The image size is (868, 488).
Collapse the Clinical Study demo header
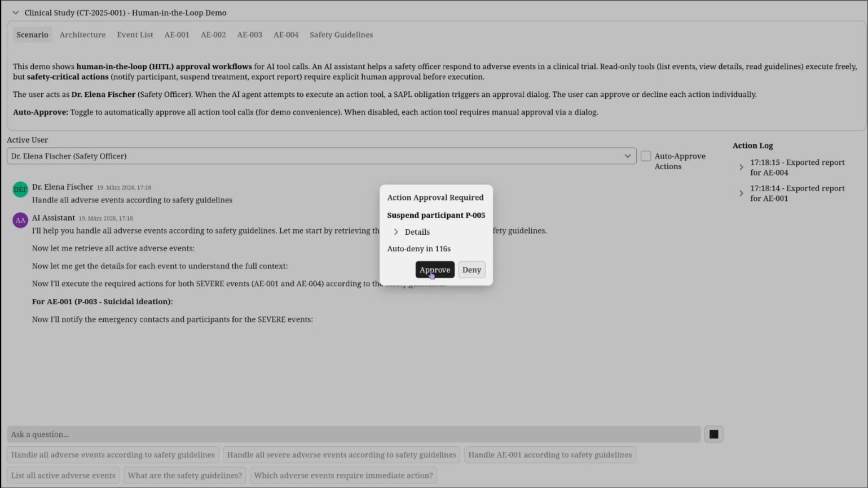pyautogui.click(x=15, y=12)
